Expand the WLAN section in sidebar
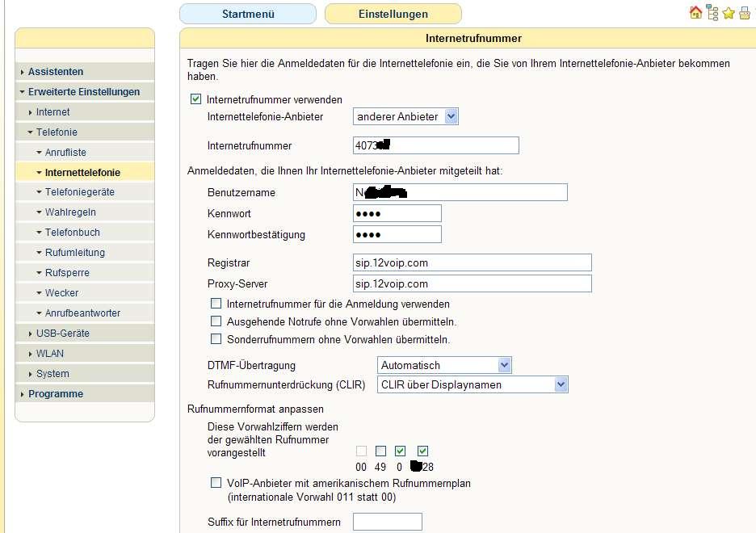756x533 pixels. coord(49,354)
